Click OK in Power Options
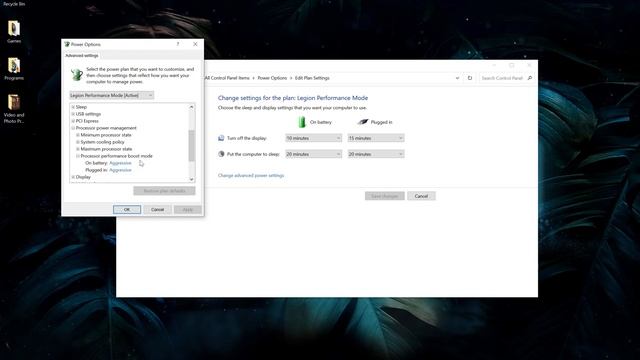The image size is (640, 360). pos(127,209)
